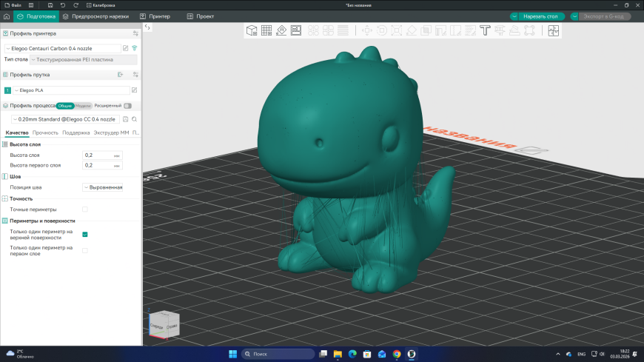Click the Высота слоя input field

click(98, 155)
